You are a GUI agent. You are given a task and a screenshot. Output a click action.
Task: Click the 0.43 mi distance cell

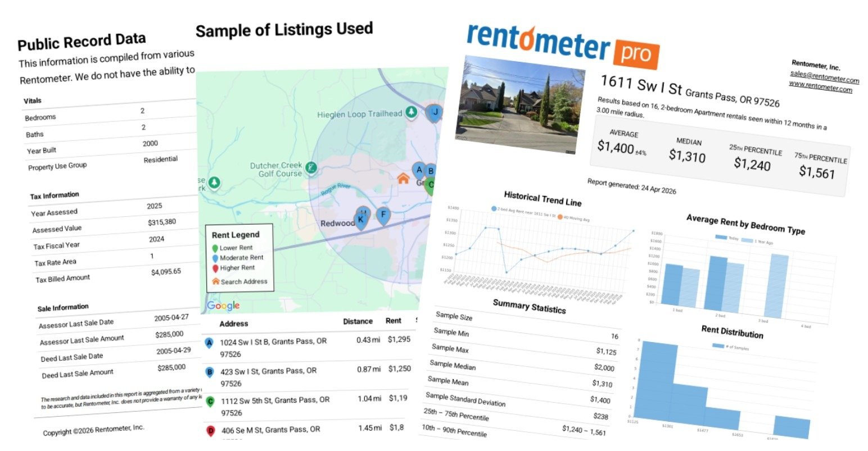(368, 340)
